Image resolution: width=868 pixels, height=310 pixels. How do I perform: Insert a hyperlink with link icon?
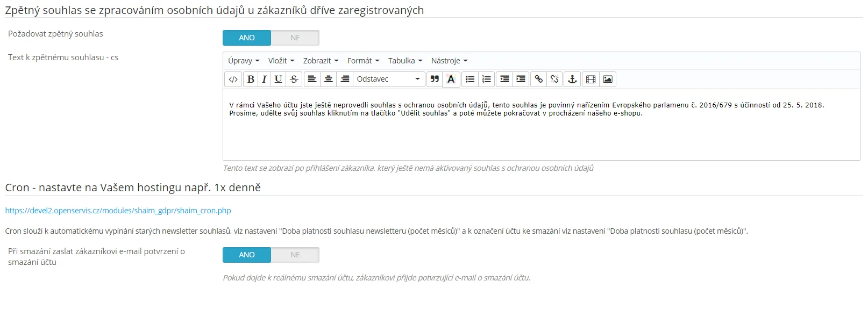538,80
